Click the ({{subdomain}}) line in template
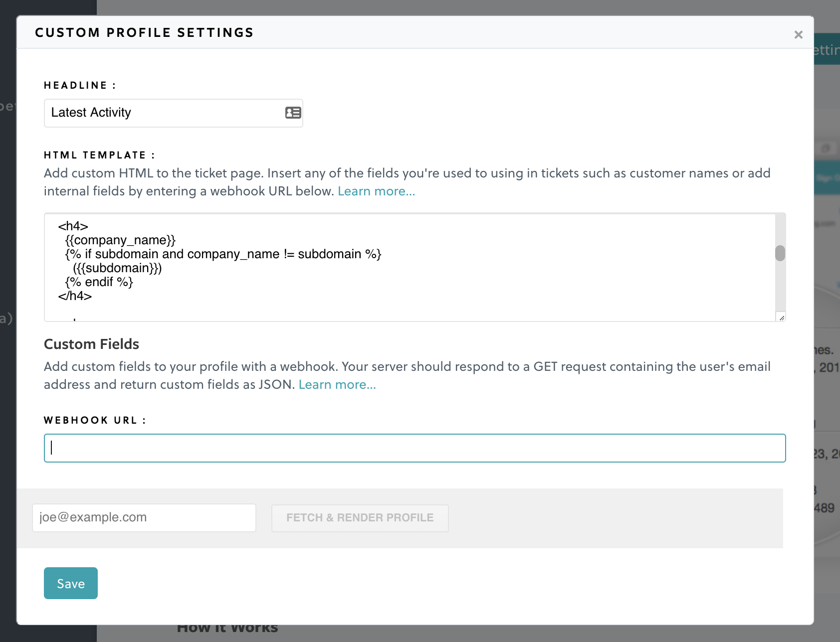The image size is (840, 642). 117,268
